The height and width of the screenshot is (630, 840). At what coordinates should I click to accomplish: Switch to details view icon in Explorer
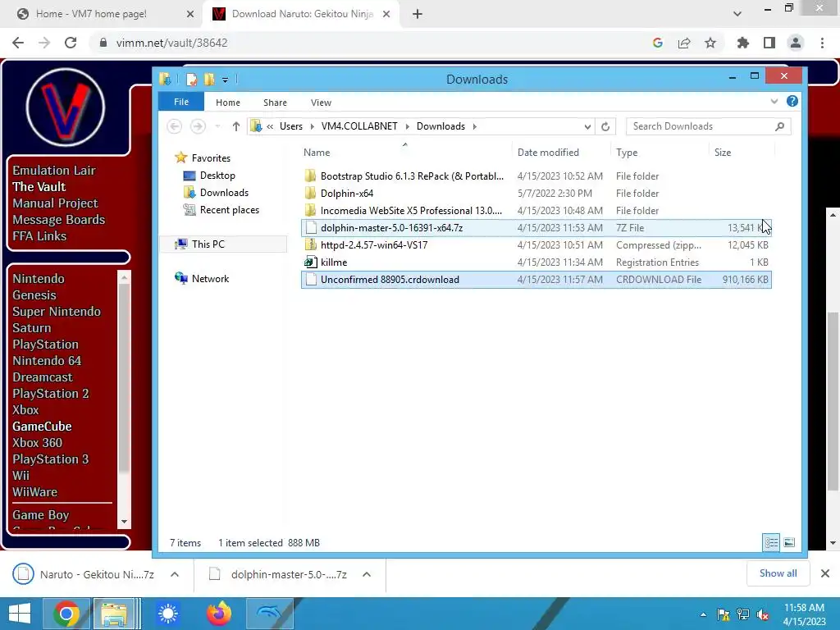point(771,543)
